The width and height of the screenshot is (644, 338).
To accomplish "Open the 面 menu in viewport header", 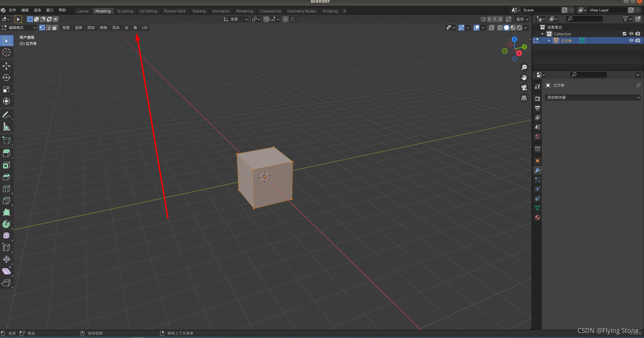I will click(x=135, y=28).
